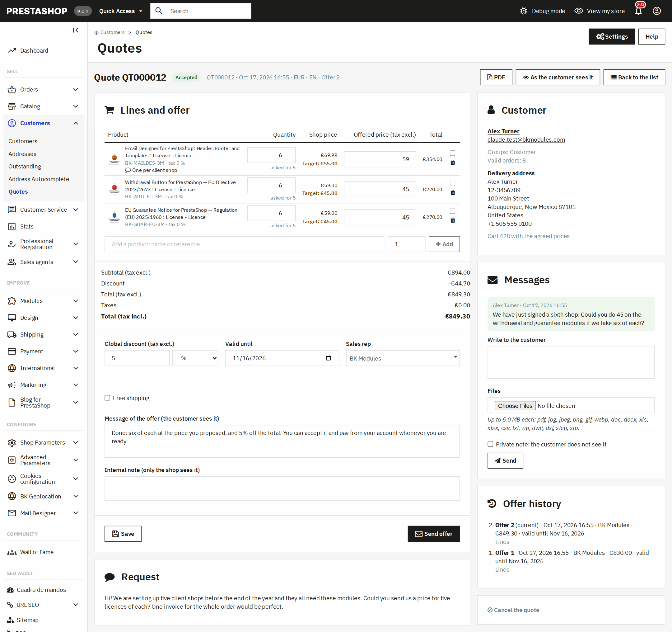Viewport: 672px width, 632px height.
Task: Delete the Withdrawal Button line with trash icon
Action: pyautogui.click(x=453, y=192)
